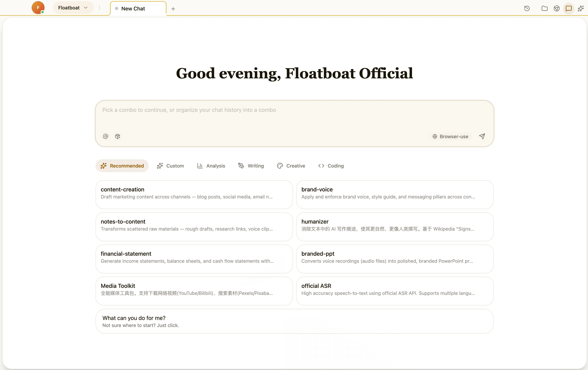Viewport: 588px width, 370px height.
Task: Show the Creative category tab
Action: click(x=291, y=166)
